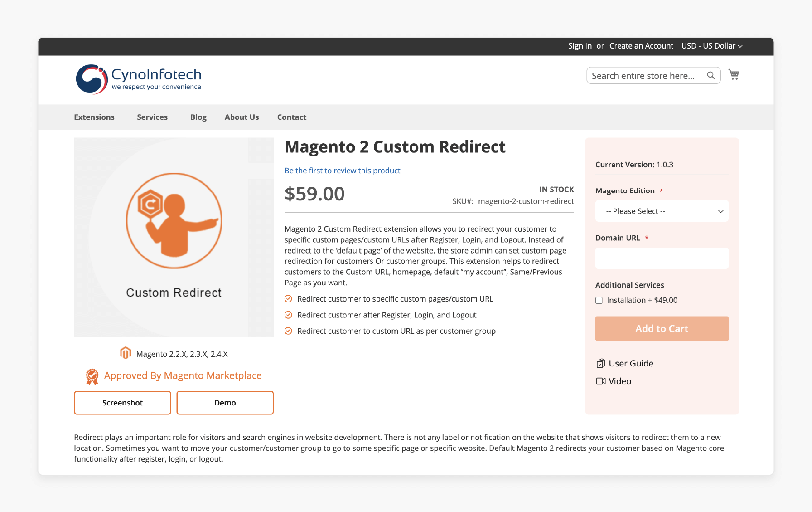Screen dimensions: 812x512
Task: Click 'Be the first to review this product'
Action: [343, 171]
